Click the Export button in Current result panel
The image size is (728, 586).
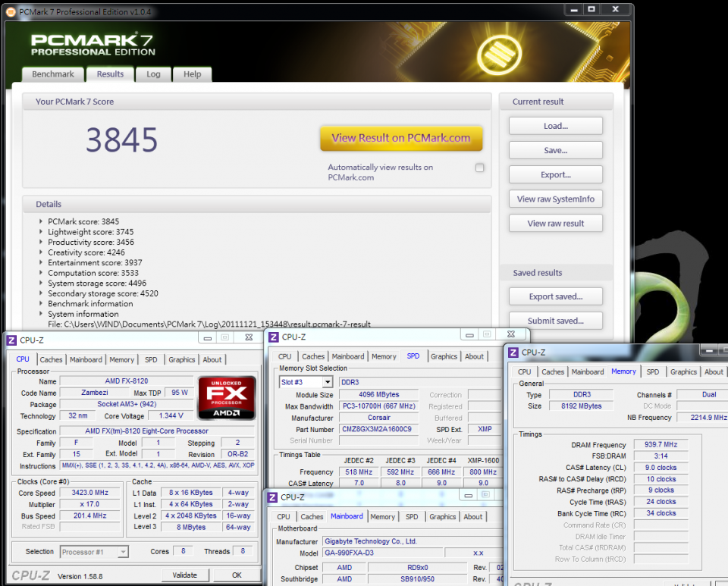pyautogui.click(x=555, y=174)
